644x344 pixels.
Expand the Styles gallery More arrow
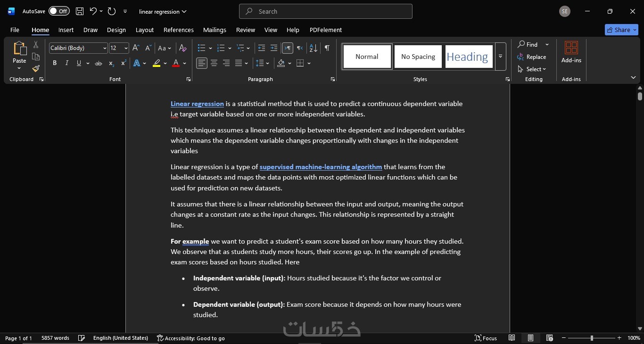(x=500, y=57)
